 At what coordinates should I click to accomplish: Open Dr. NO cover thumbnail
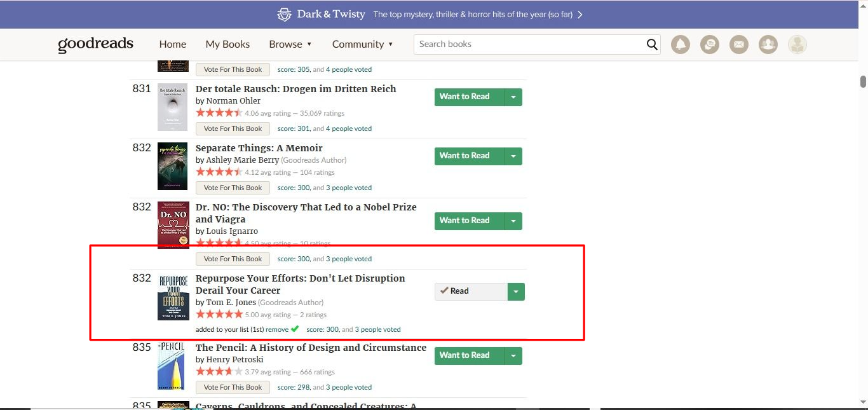tap(173, 225)
